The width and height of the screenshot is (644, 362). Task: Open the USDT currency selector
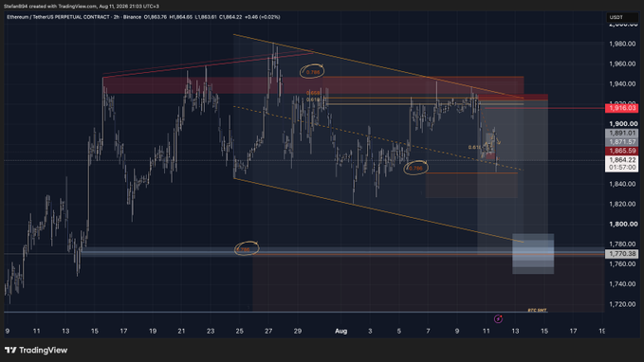click(622, 17)
